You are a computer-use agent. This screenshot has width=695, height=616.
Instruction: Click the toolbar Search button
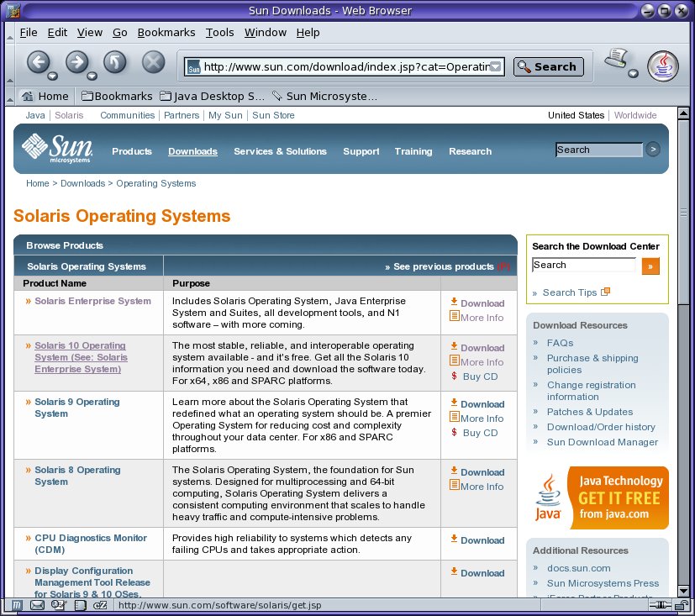pos(548,67)
